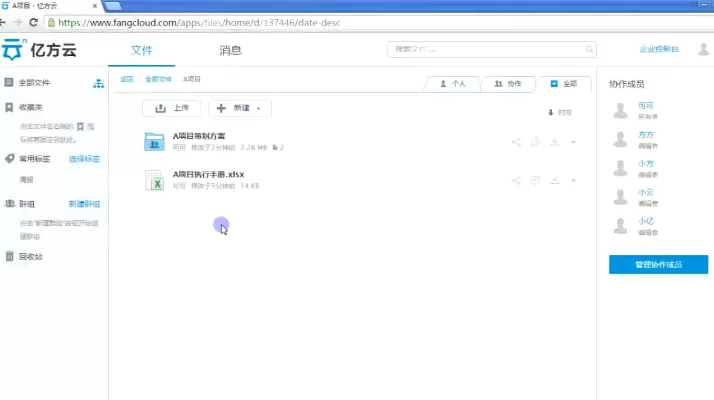Screen dimensions: 714x400
Task: Open comments for A项目执行手册.xlsx
Action: click(x=536, y=180)
